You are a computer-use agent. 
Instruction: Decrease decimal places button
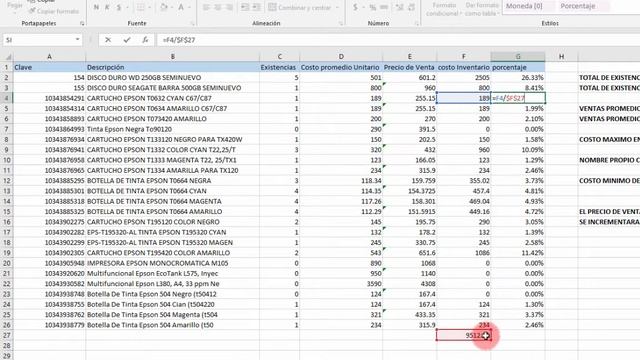(411, 7)
